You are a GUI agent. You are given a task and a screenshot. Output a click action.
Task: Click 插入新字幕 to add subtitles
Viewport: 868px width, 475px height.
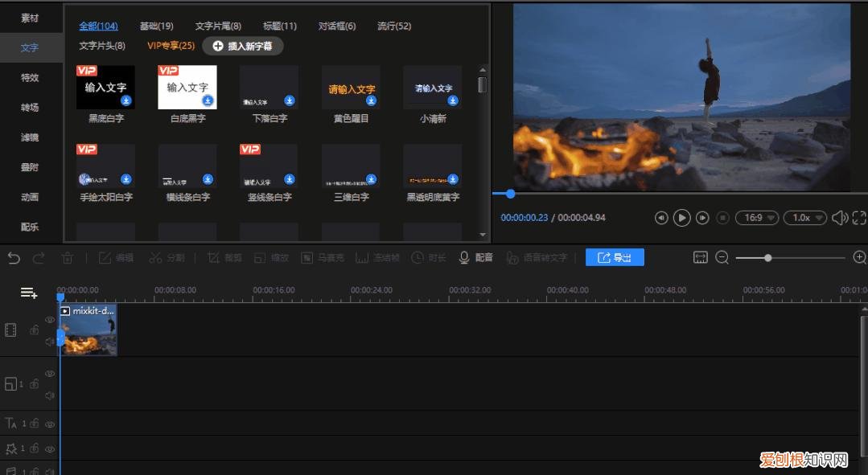coord(243,46)
